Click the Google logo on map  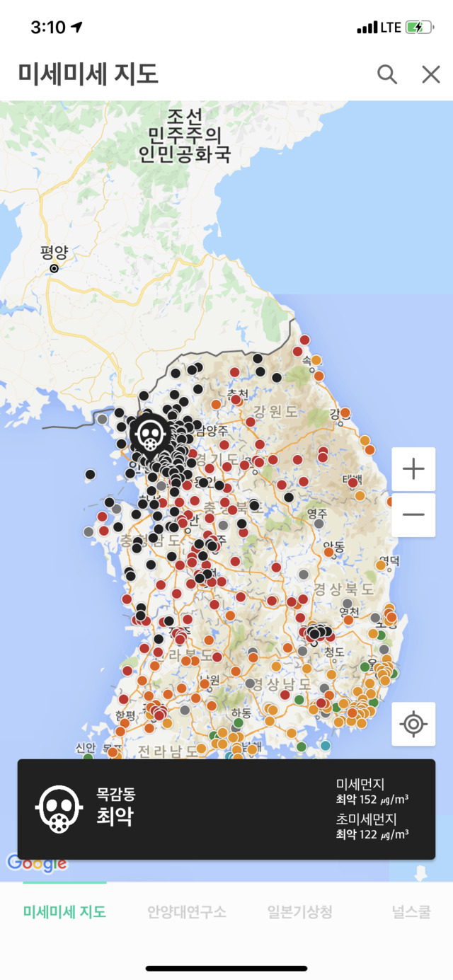[x=37, y=863]
